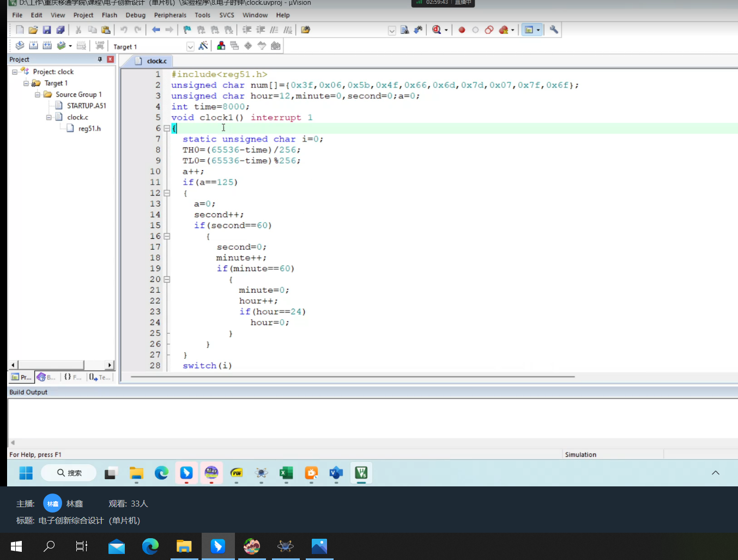This screenshot has width=738, height=560.
Task: Indent the selected lines with the indent icon
Action: [247, 30]
